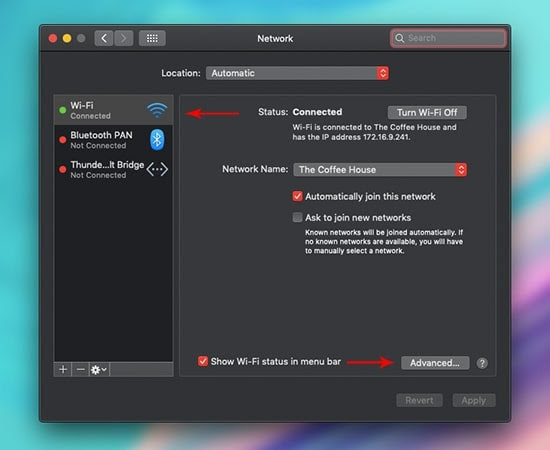
Task: Go back with the left chevron button
Action: pos(104,38)
